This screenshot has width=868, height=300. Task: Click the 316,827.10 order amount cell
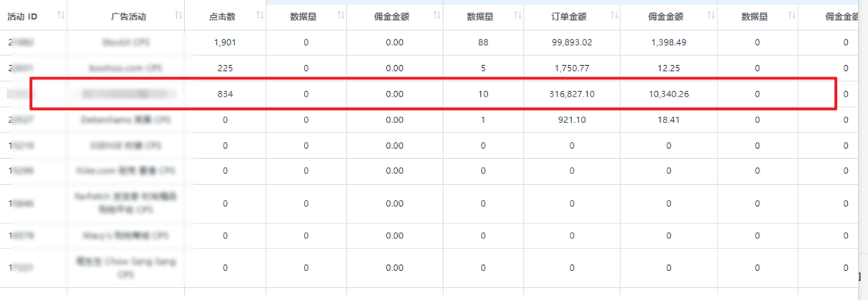571,95
